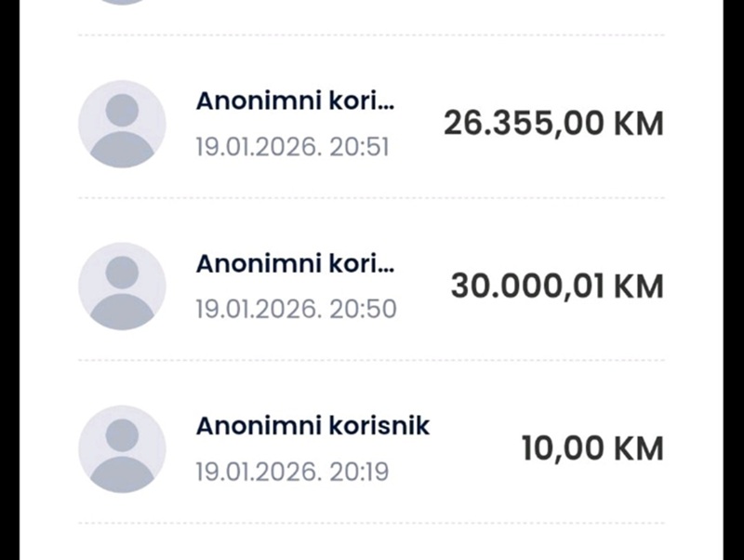Click divider between 30.000,01 and 10,00 entries
Viewport: 744px width, 560px height.
(371, 360)
